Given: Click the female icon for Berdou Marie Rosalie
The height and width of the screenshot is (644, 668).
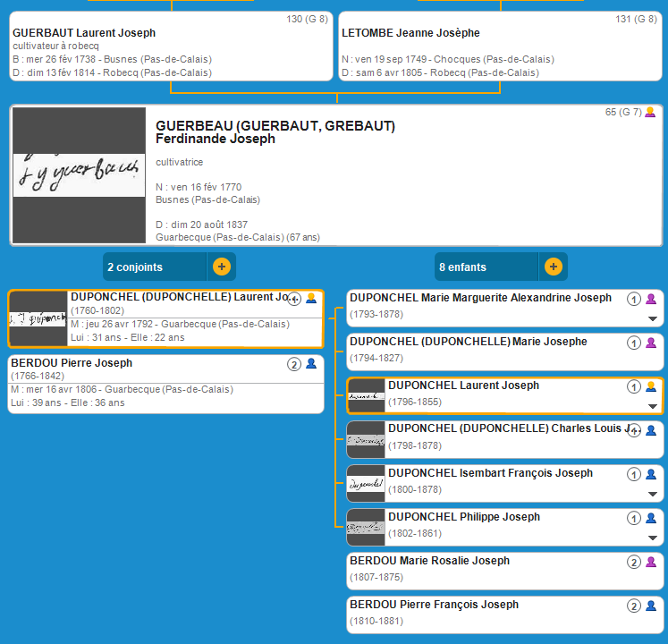Looking at the screenshot, I should pyautogui.click(x=651, y=562).
